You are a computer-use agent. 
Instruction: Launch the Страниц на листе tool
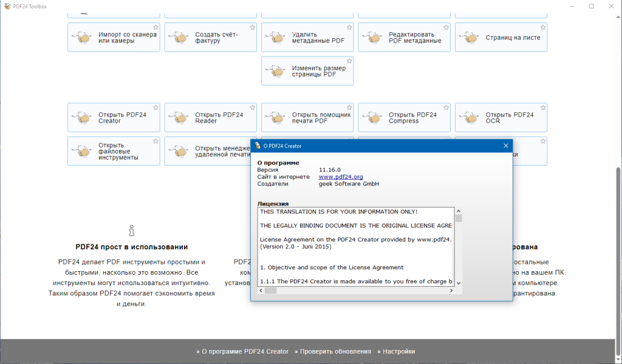pos(501,37)
